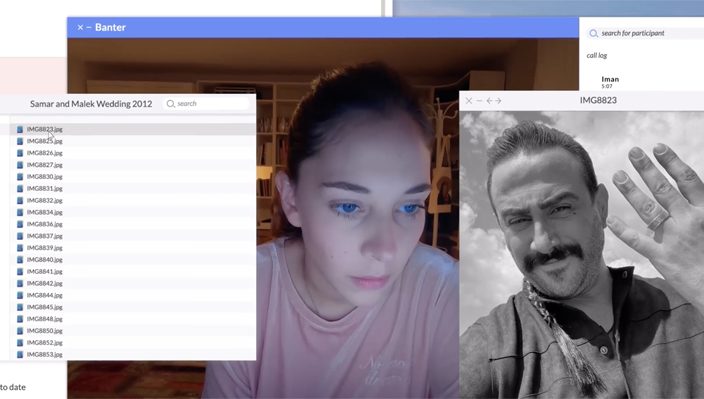Minimize the IMG8823 viewer window
Screen dimensions: 704x399
click(480, 101)
